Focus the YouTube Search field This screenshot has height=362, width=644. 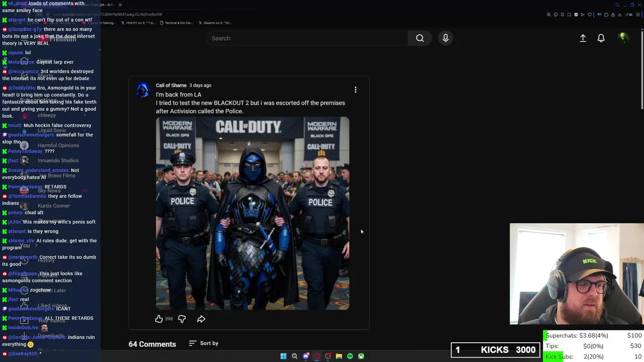point(307,38)
